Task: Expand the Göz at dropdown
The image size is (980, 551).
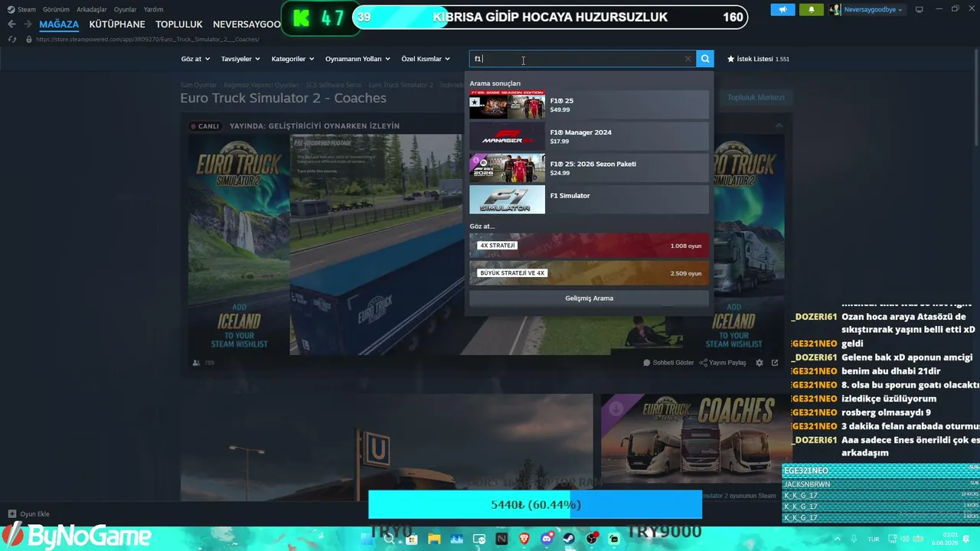Action: 195,59
